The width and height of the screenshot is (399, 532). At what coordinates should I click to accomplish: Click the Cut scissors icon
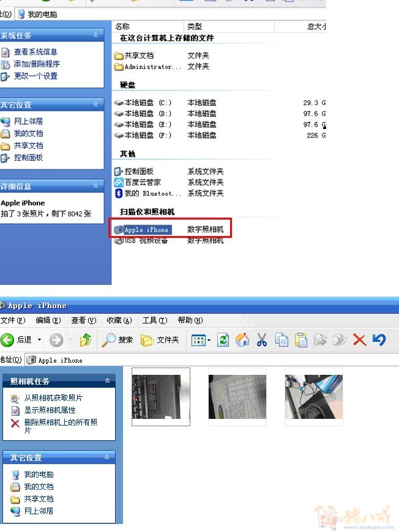262,340
